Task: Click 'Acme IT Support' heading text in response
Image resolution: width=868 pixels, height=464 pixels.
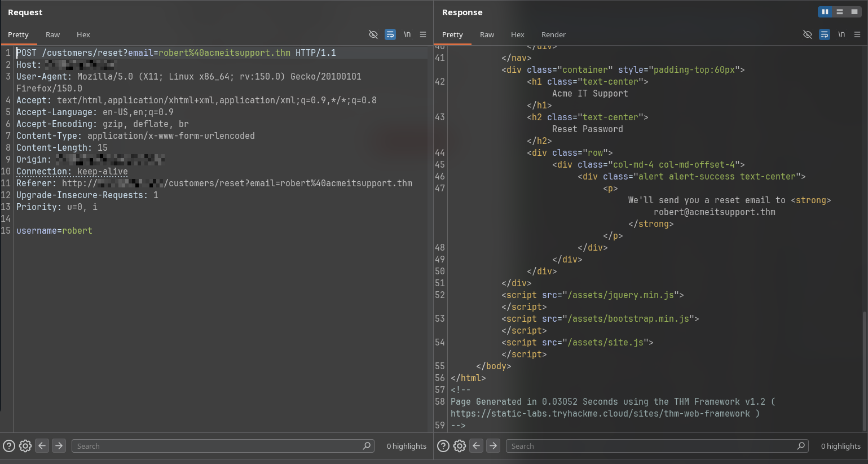Action: coord(590,93)
